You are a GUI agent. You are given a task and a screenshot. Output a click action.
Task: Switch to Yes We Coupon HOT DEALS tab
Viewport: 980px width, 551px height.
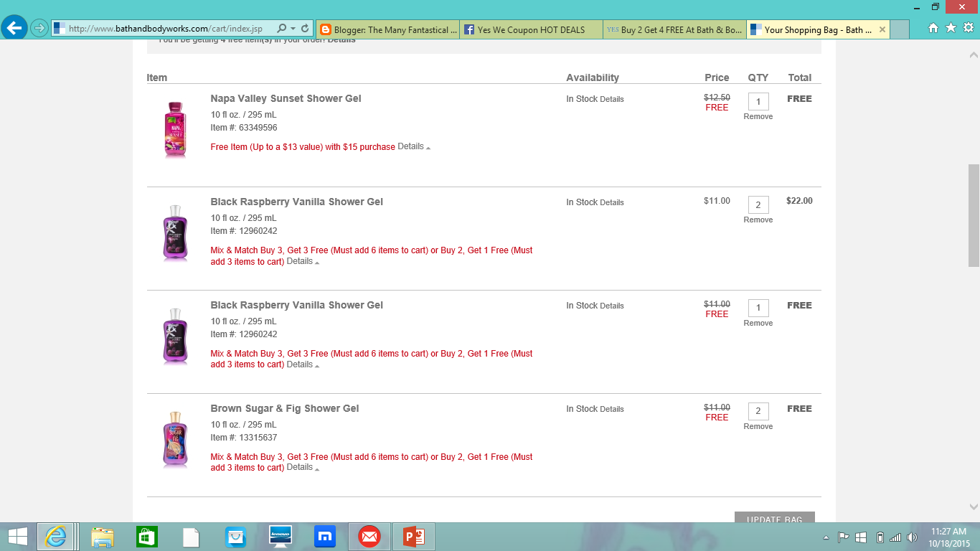531,30
